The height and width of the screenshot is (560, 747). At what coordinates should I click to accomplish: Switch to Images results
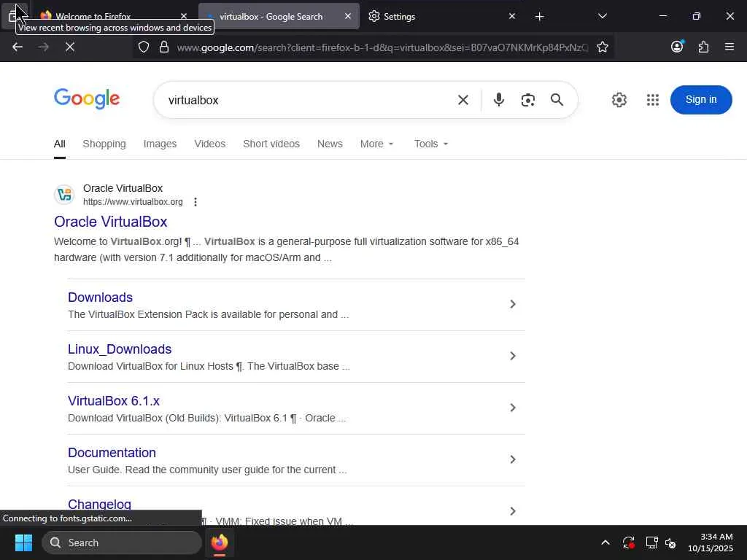[160, 144]
